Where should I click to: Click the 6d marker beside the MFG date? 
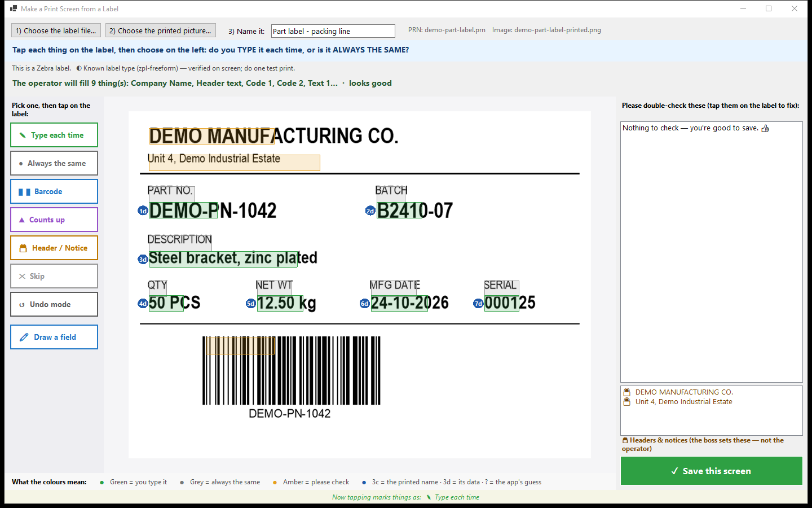(x=364, y=303)
